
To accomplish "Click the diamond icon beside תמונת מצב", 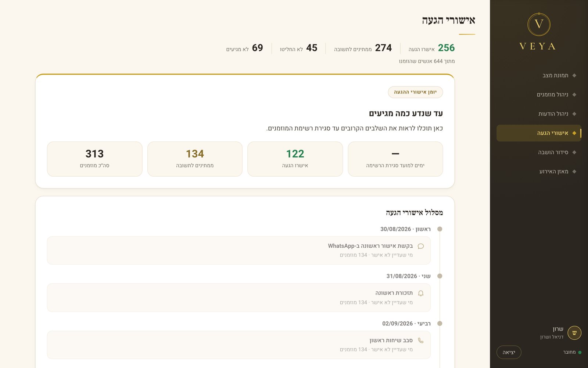I will (x=574, y=75).
